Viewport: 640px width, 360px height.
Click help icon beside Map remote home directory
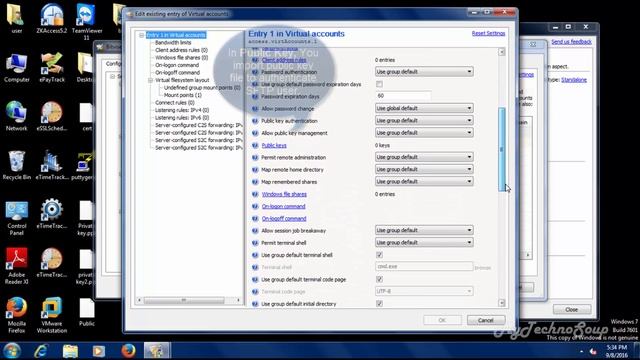[255, 169]
